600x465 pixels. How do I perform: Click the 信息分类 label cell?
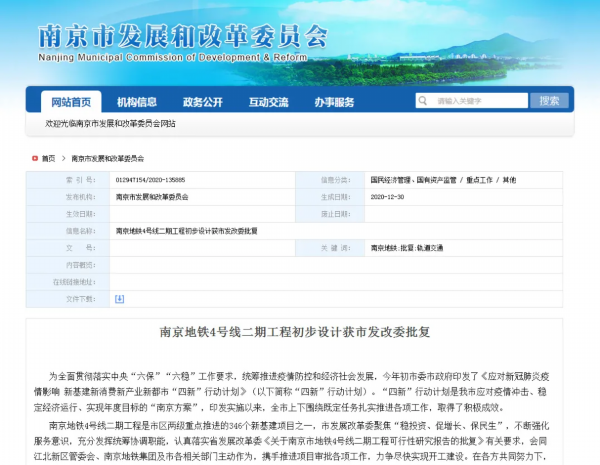point(330,180)
